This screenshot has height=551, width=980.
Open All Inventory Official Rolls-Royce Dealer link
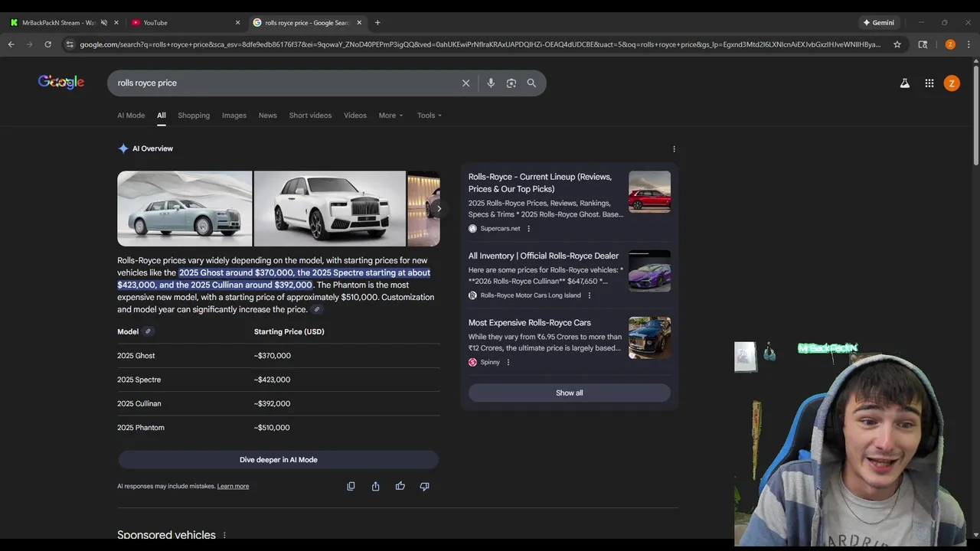point(544,256)
